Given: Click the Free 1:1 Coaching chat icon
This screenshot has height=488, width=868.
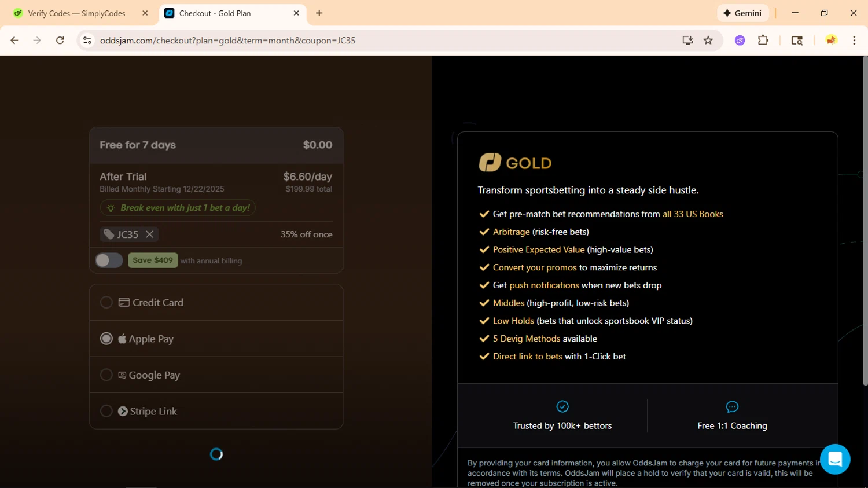Looking at the screenshot, I should [x=732, y=406].
